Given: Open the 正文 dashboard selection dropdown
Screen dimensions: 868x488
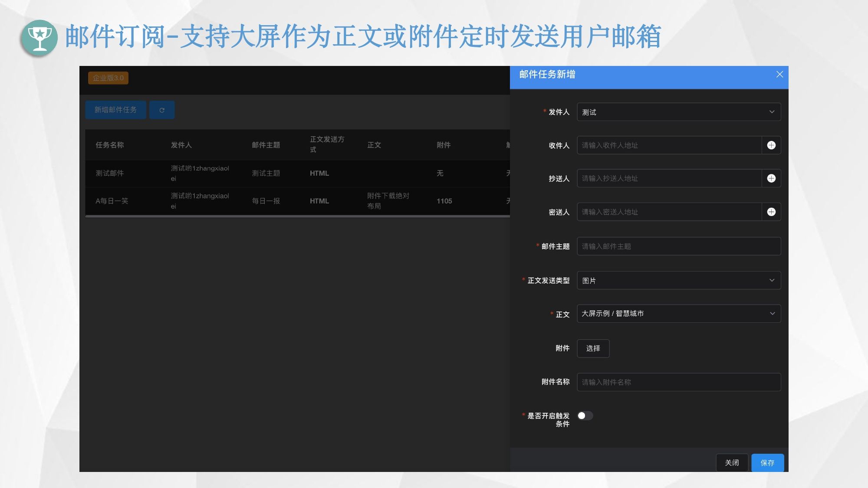Looking at the screenshot, I should 678,314.
